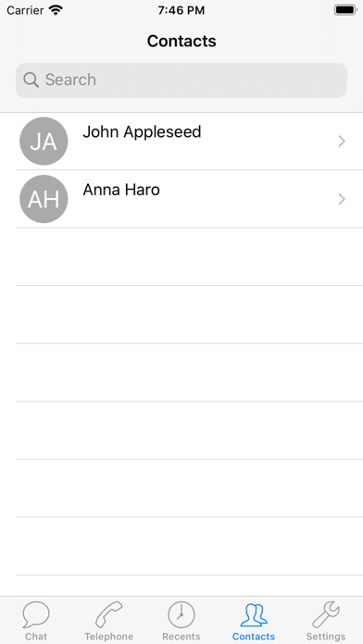Click the Chat tab label
363x644 pixels.
[x=36, y=637]
